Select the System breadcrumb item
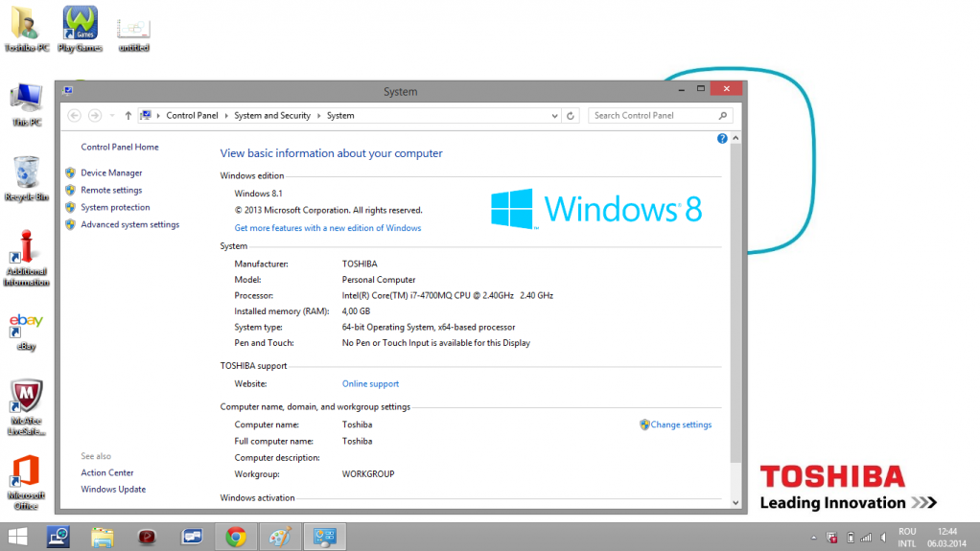 pyautogui.click(x=340, y=116)
